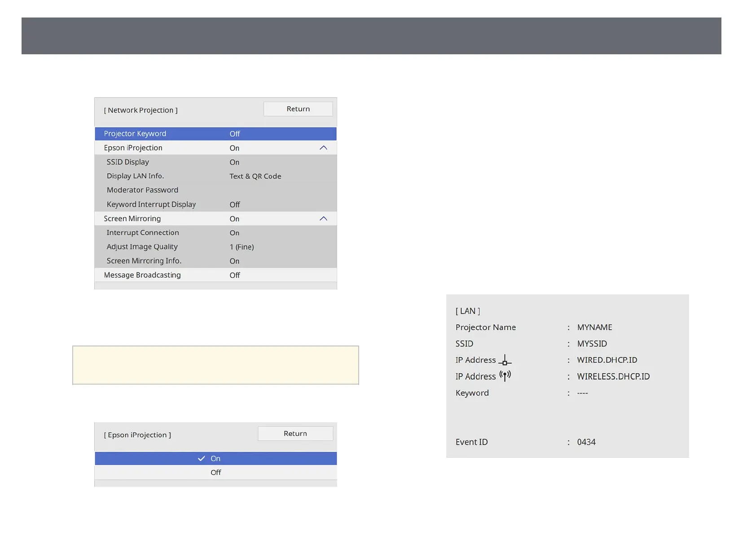
Task: Open the Display LAN Info. setting
Action: click(215, 176)
